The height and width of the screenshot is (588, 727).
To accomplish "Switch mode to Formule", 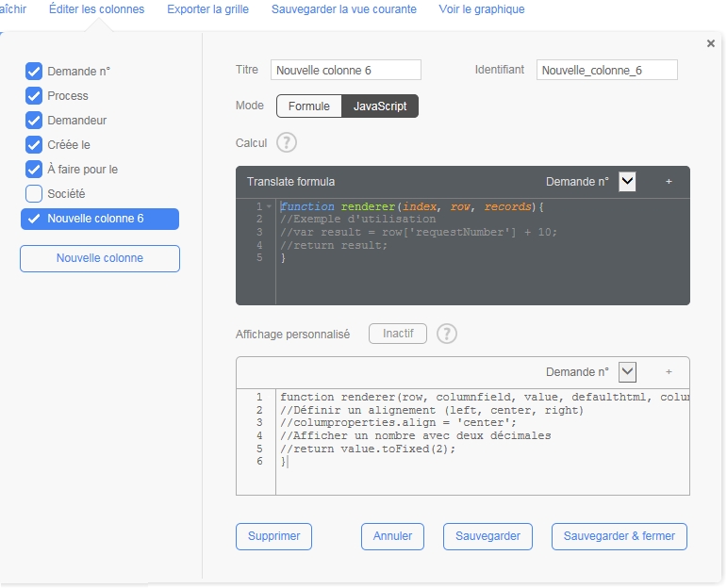I will point(308,106).
